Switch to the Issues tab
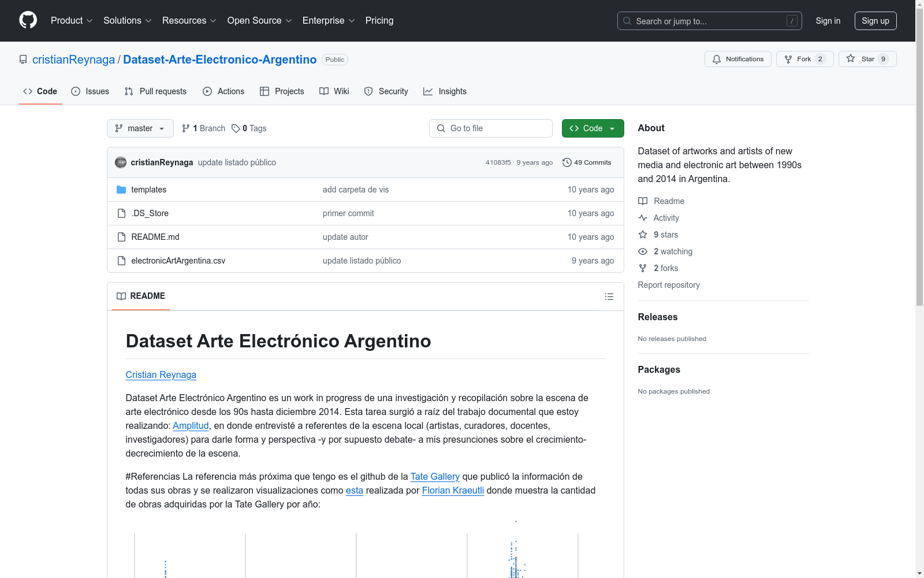This screenshot has height=578, width=924. (90, 91)
